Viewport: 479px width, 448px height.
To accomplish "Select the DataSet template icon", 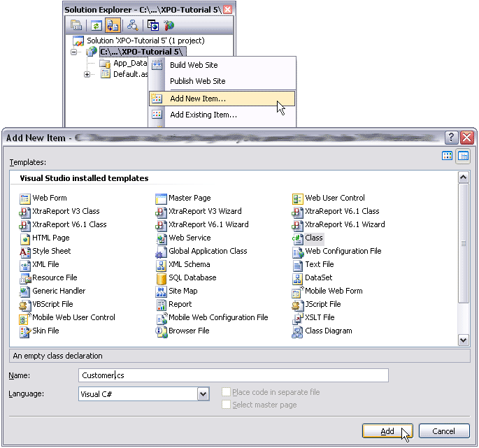I will (297, 278).
